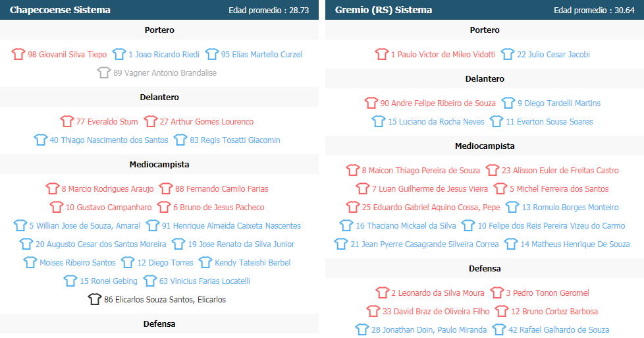Viewport: 644px width, 338px height.
Task: Open 14 Matheus Henrique De Souza link
Action: 575,244
